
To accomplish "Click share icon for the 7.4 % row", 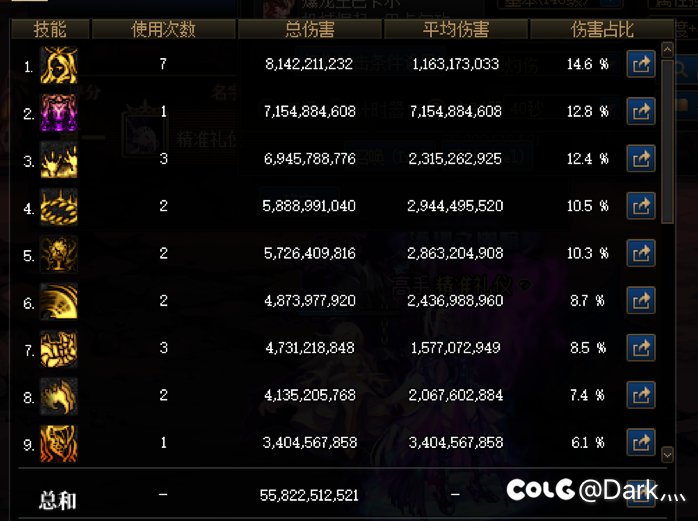I will point(641,395).
